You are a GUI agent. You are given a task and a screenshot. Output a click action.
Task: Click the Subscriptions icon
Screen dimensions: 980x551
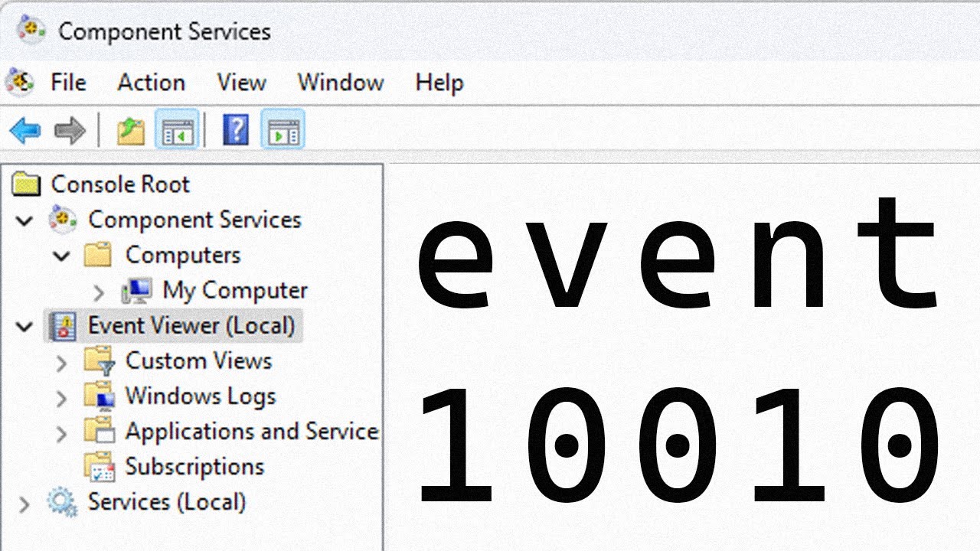click(100, 467)
